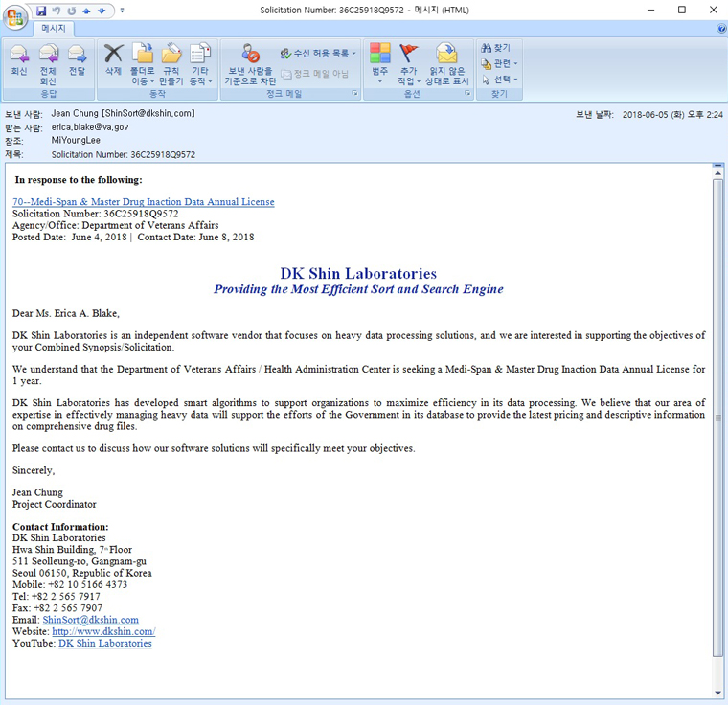The height and width of the screenshot is (705, 728).
Task: Open Follow Up flag (추가 작업) dropdown
Action: pos(409,64)
